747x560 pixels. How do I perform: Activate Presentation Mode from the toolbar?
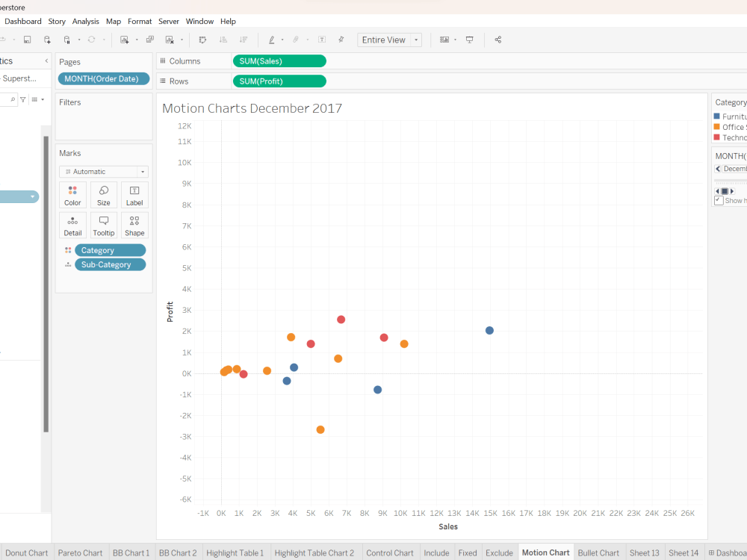pyautogui.click(x=468, y=40)
